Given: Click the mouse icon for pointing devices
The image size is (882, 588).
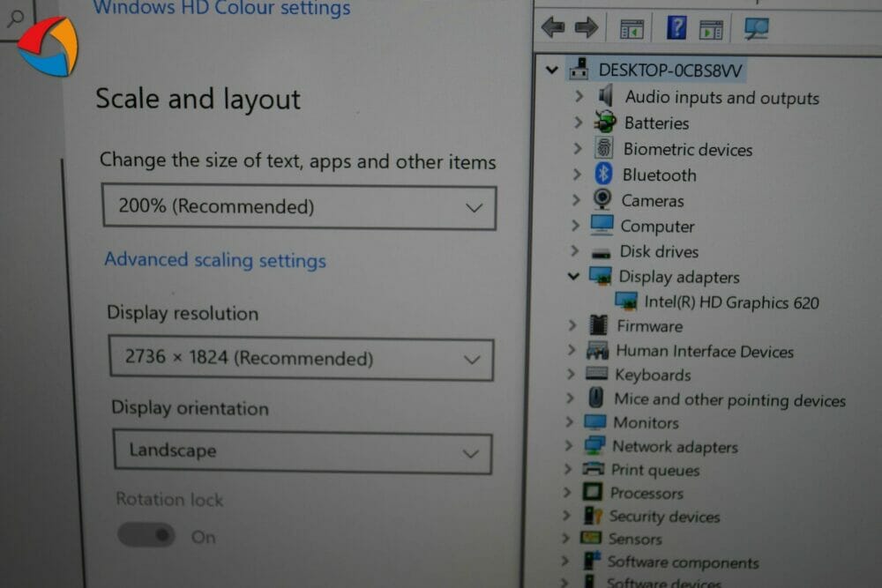Looking at the screenshot, I should coord(596,398).
